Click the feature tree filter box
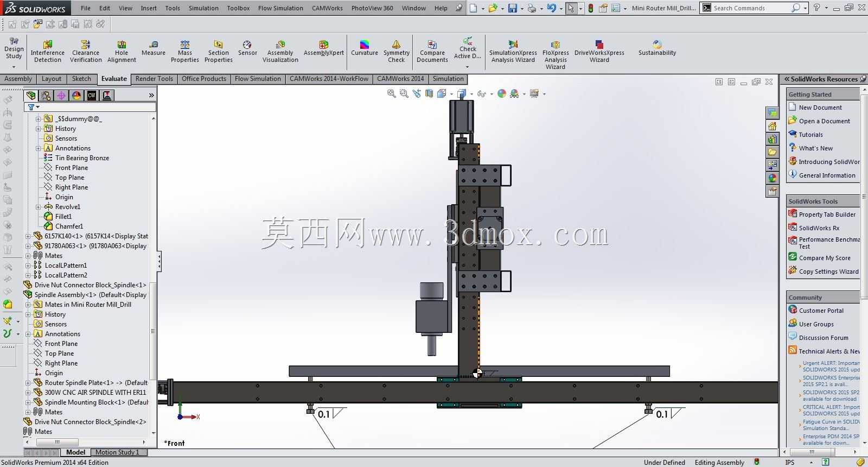Image resolution: width=868 pixels, height=467 pixels. pyautogui.click(x=90, y=107)
